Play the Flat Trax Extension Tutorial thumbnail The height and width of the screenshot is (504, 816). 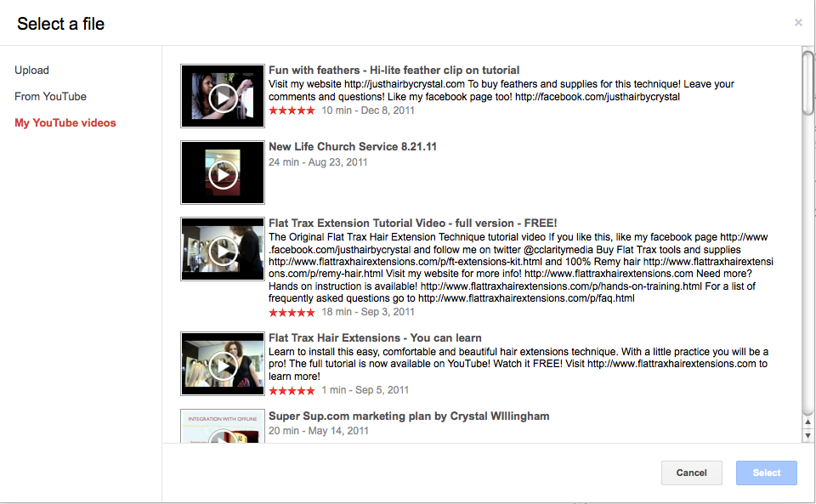coord(222,249)
